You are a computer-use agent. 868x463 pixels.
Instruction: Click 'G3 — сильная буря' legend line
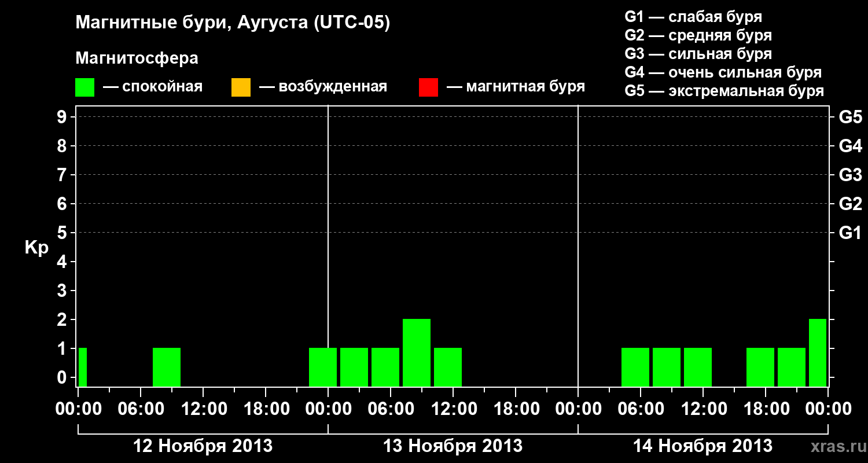click(698, 54)
